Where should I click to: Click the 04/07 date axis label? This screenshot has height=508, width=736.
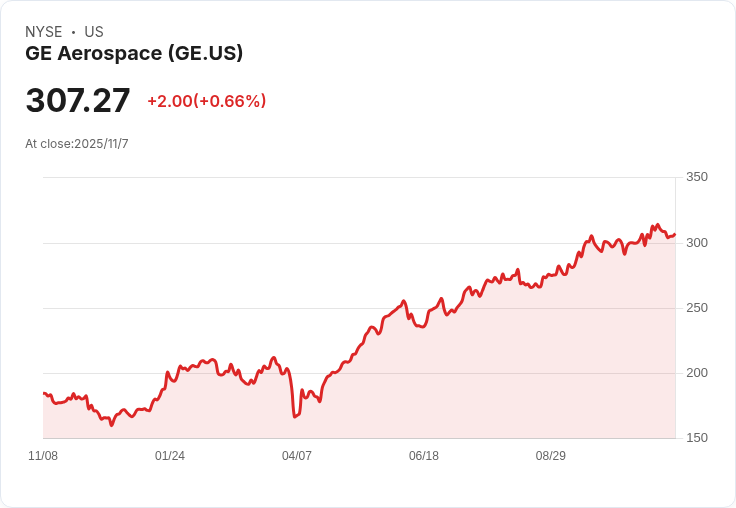tap(297, 456)
